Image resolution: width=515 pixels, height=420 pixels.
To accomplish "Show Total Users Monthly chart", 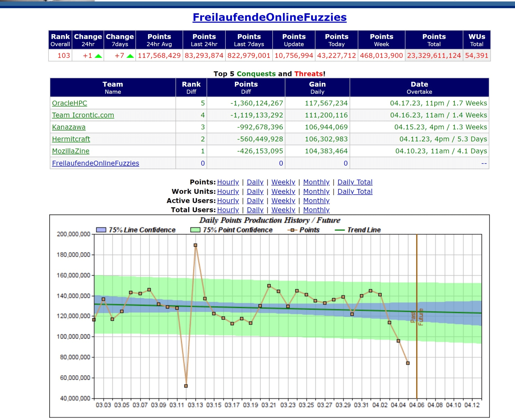I will 316,210.
